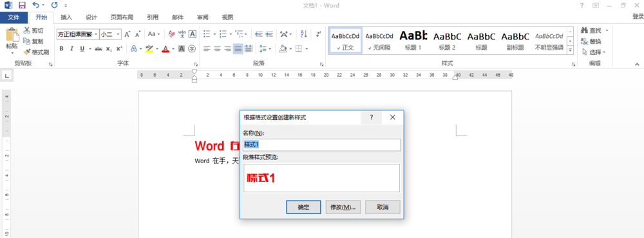This screenshot has height=238, width=644.
Task: Insert enclosed character with the circled 字 icon
Action: click(191, 49)
